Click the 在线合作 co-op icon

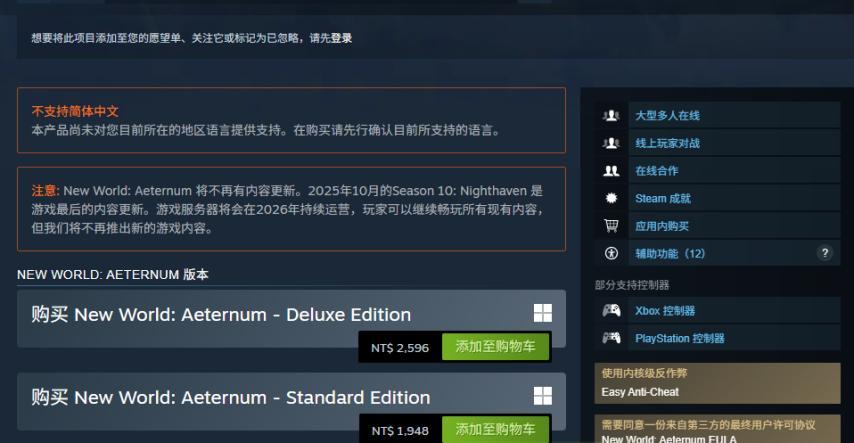(611, 171)
